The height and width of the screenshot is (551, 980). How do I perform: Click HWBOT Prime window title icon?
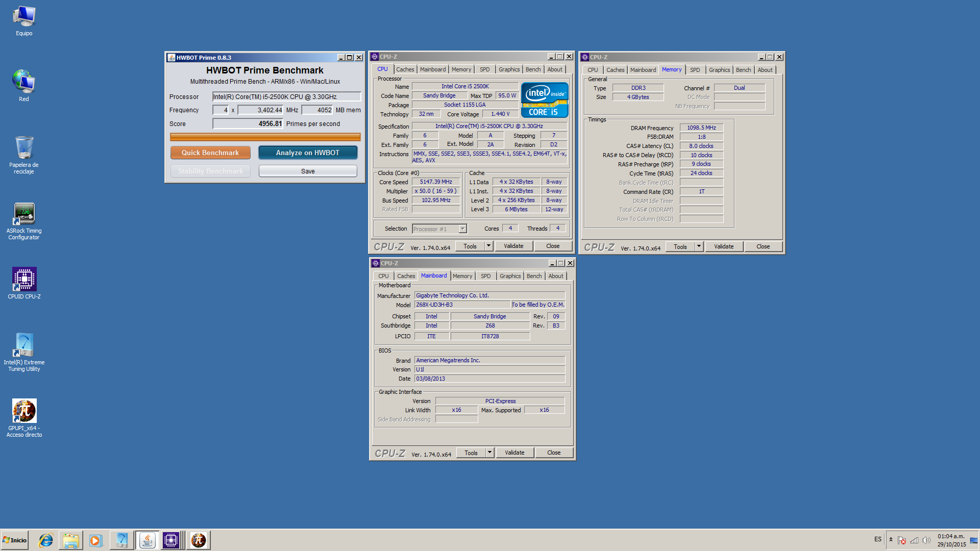171,58
